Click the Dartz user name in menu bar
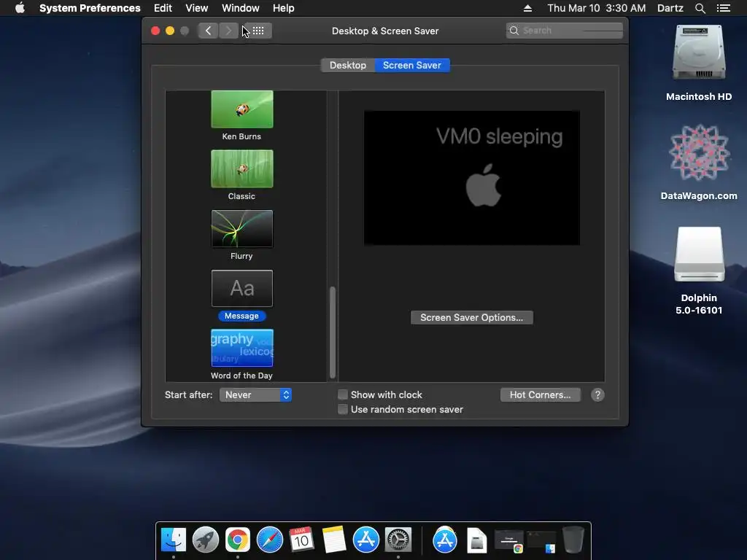The height and width of the screenshot is (560, 747). 670,8
